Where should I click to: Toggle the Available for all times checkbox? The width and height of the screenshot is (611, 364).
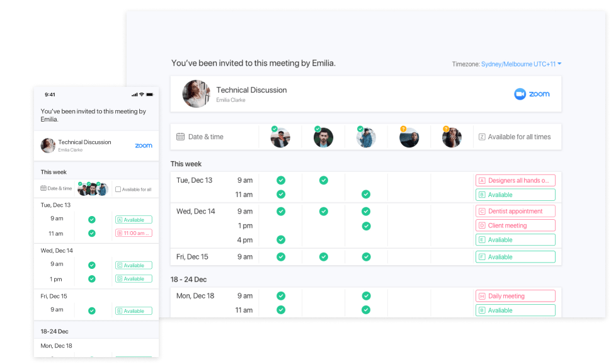[x=482, y=137]
